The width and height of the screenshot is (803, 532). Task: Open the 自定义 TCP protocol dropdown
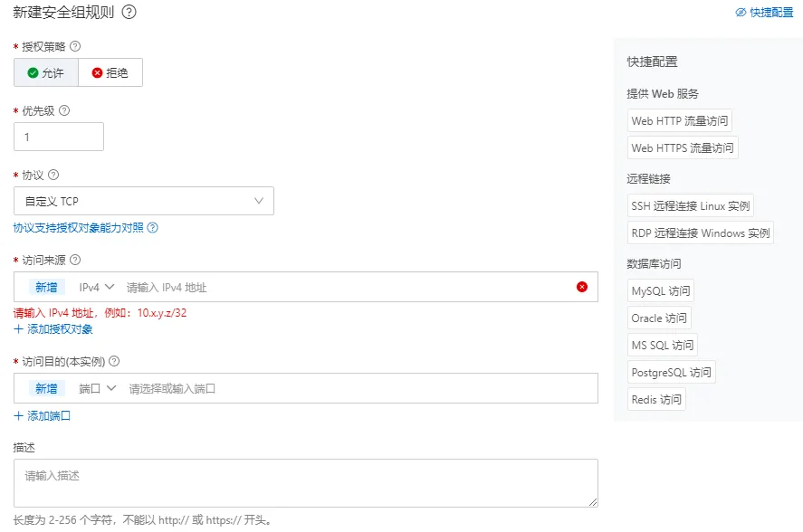tap(143, 200)
